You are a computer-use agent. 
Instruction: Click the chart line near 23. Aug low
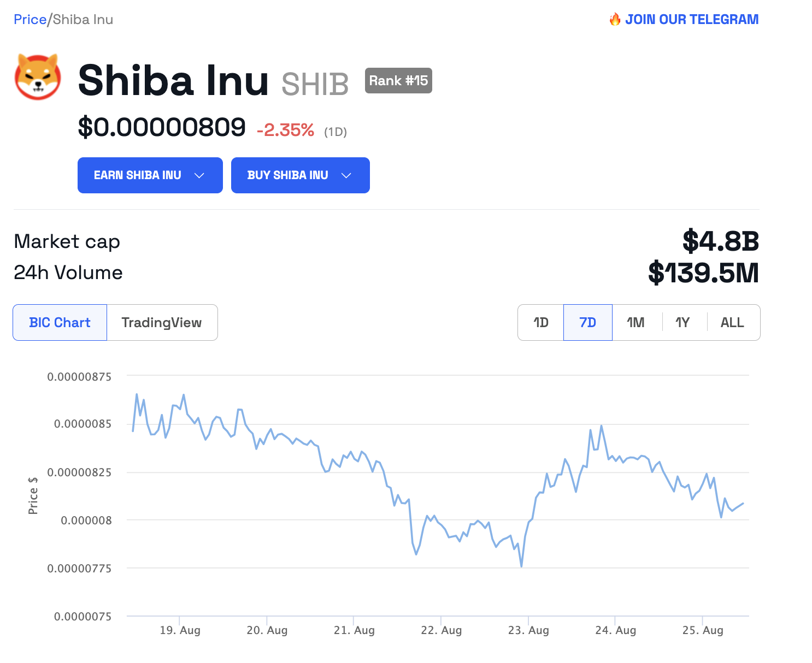click(521, 567)
